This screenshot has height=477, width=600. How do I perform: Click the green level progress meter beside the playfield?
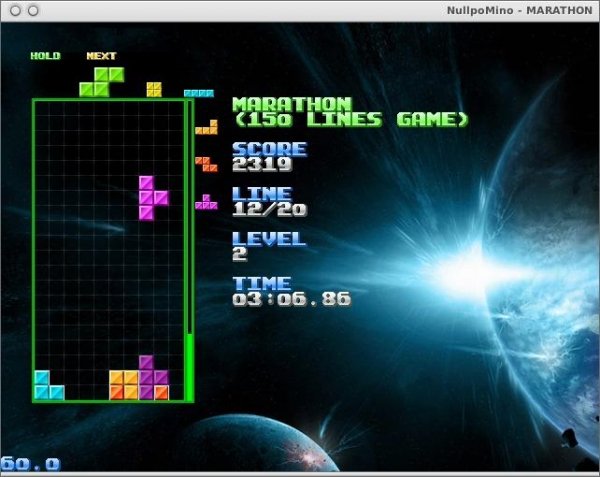pos(189,251)
